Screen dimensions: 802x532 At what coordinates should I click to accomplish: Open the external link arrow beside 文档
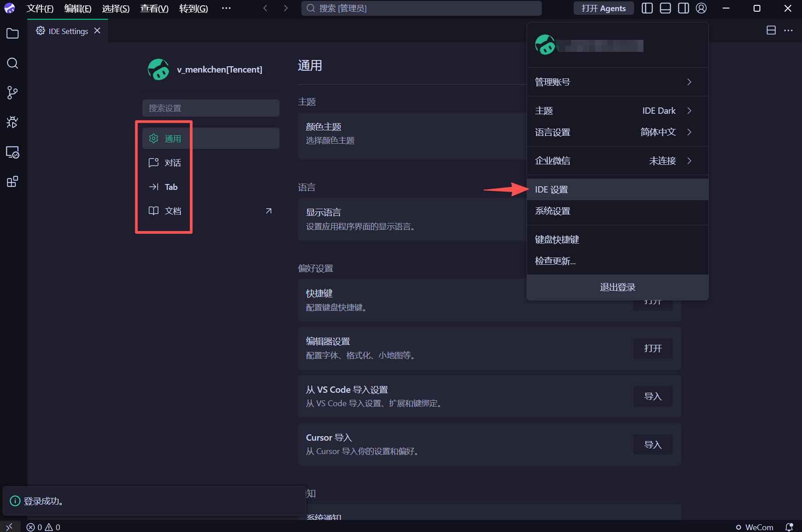tap(269, 211)
